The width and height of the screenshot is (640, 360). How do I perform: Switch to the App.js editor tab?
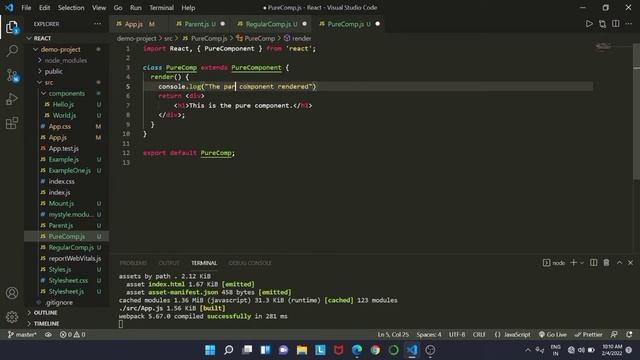138,24
